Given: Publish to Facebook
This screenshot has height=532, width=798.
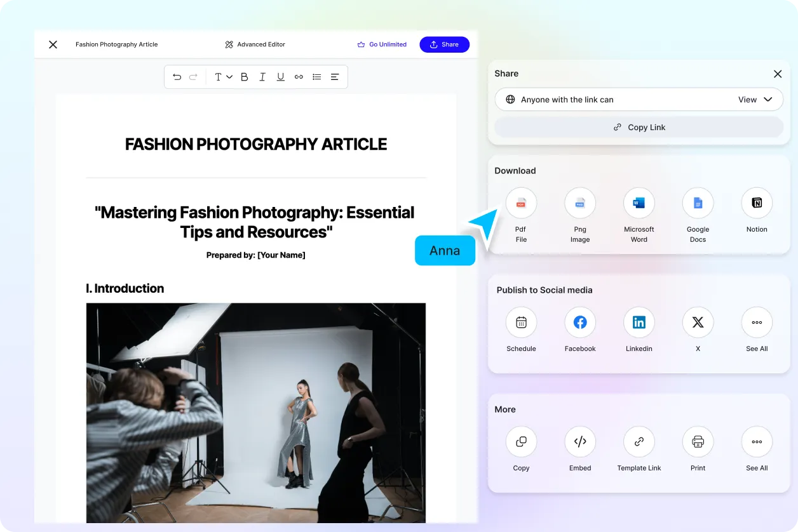Looking at the screenshot, I should (x=580, y=323).
